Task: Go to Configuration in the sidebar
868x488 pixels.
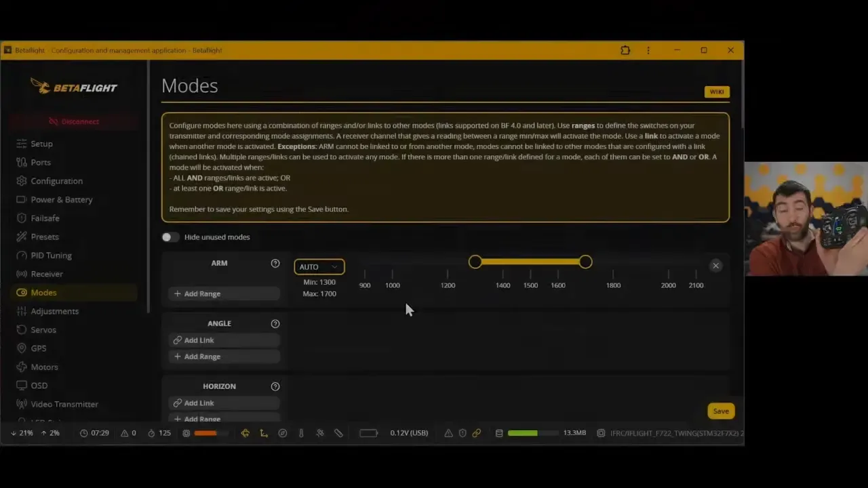Action: point(75,181)
